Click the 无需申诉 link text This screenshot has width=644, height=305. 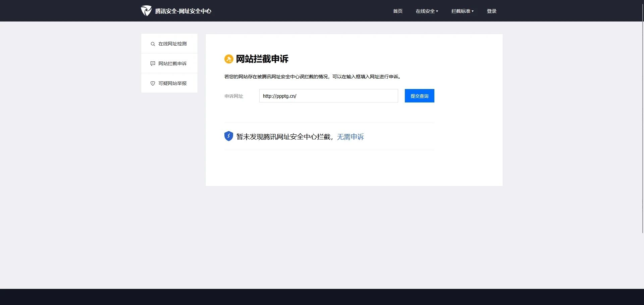(x=351, y=137)
